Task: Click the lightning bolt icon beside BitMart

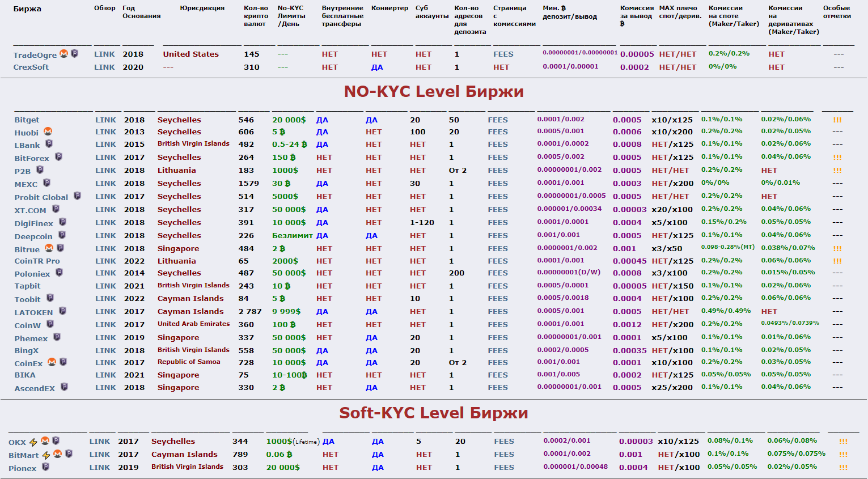Action: point(46,455)
